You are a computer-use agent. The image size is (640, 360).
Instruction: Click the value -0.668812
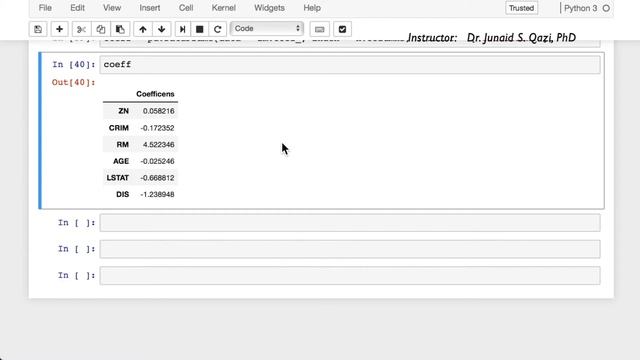[157, 178]
